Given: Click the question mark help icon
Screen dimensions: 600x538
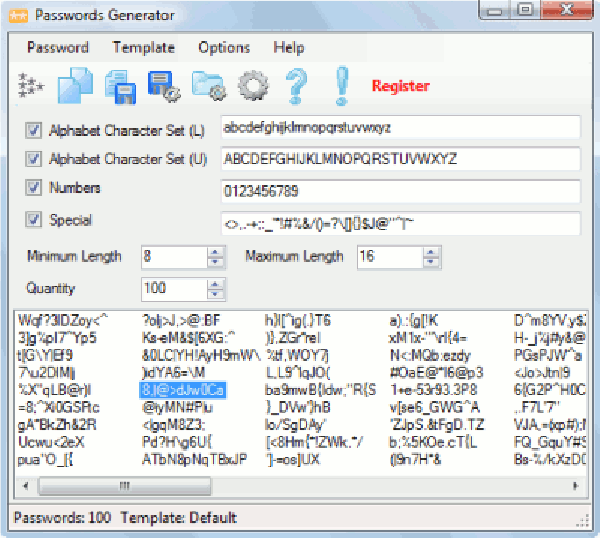Looking at the screenshot, I should pyautogui.click(x=297, y=86).
